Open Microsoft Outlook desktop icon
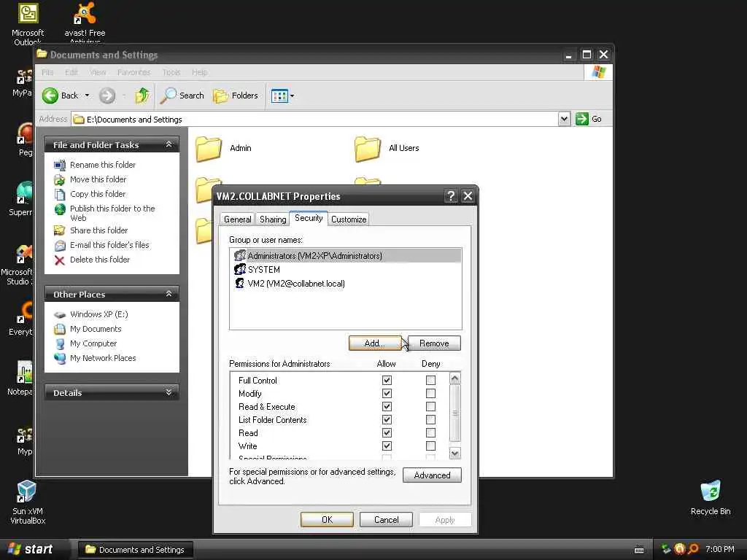747x560 pixels. pyautogui.click(x=28, y=23)
